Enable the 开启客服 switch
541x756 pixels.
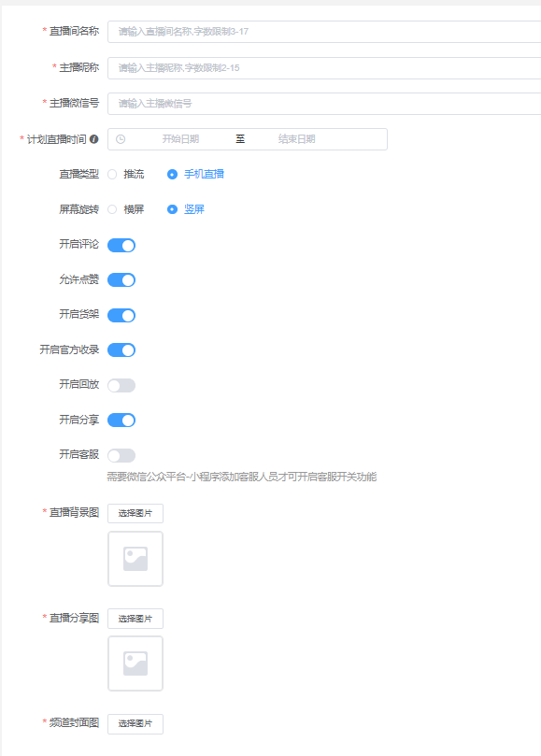click(121, 455)
